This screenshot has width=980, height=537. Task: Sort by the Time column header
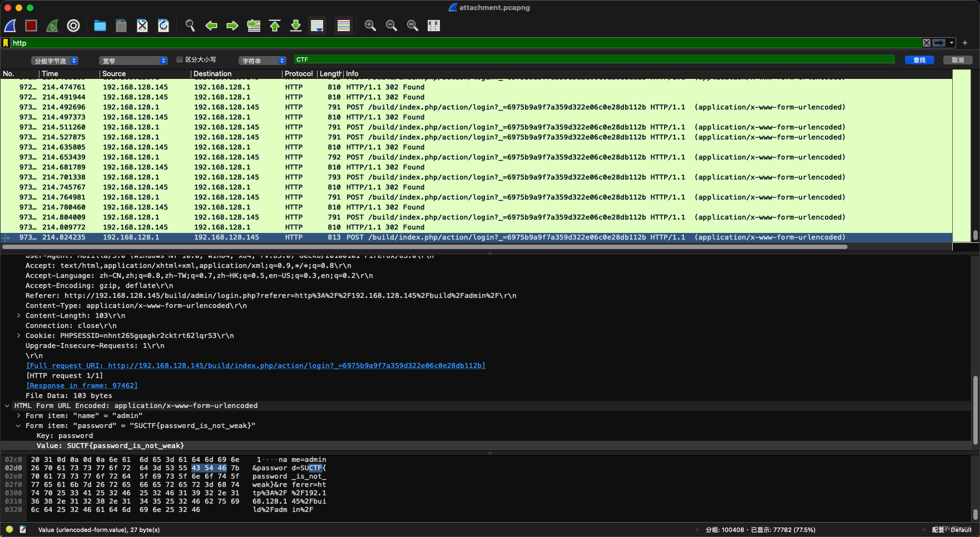pos(70,74)
